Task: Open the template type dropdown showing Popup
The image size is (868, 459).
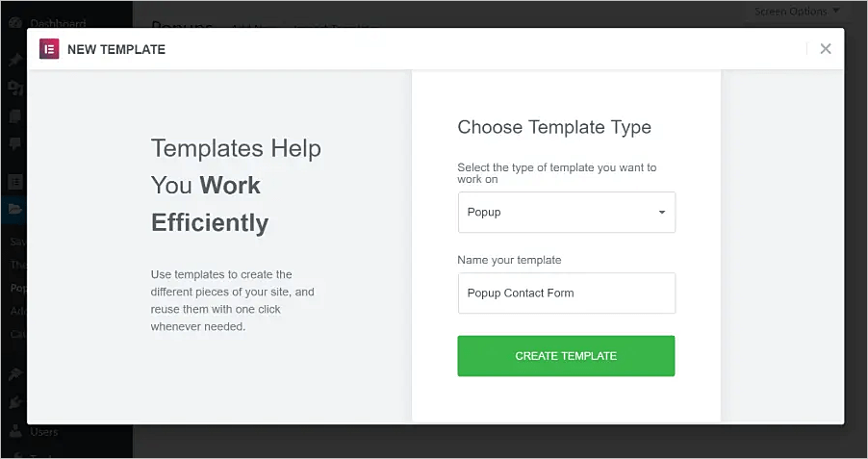Action: tap(566, 212)
